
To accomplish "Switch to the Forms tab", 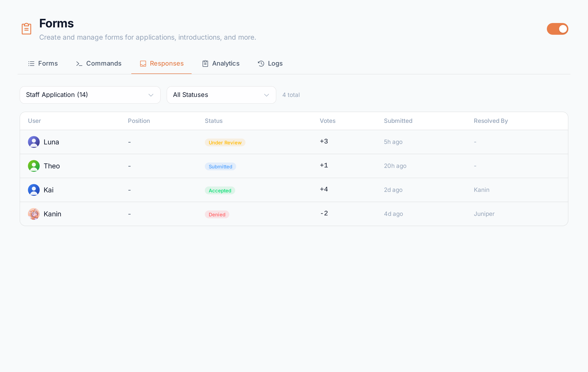I will [x=43, y=64].
